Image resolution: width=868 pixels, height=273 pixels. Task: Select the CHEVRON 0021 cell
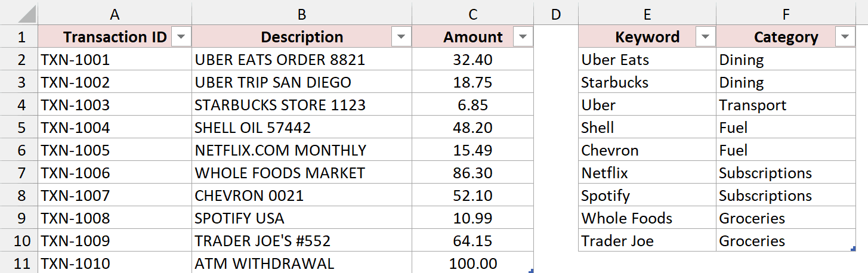[302, 196]
